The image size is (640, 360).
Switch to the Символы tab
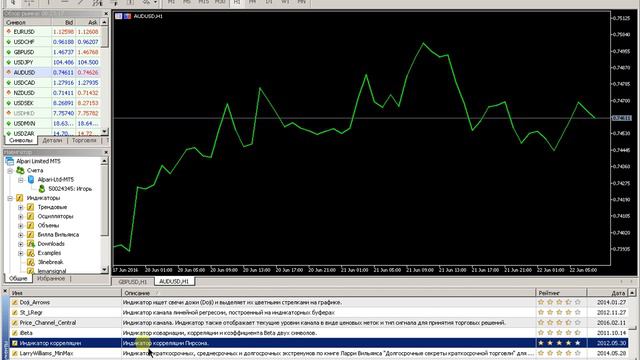(20, 140)
